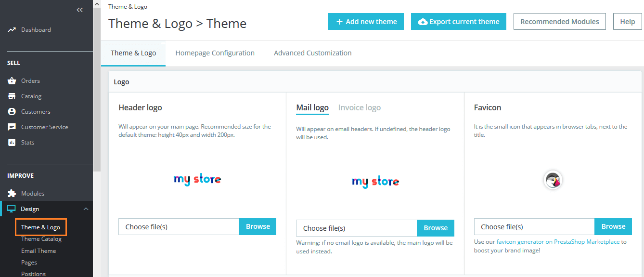Image resolution: width=644 pixels, height=277 pixels.
Task: Click the mail logo Choose file(s) field
Action: (x=356, y=228)
